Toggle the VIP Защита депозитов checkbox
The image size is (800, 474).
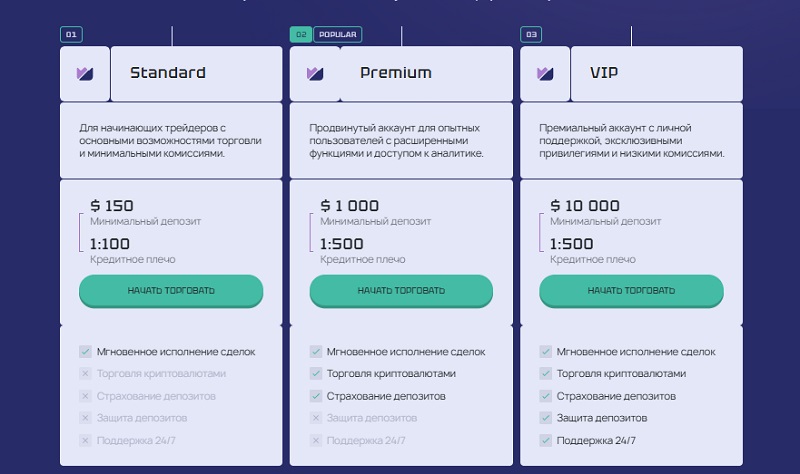[545, 418]
